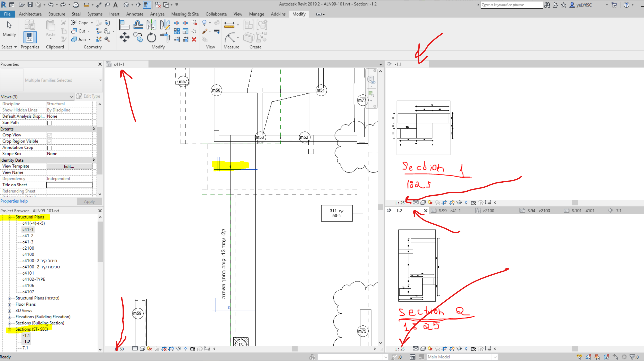Expand the Floor Plans tree node

(x=9, y=305)
